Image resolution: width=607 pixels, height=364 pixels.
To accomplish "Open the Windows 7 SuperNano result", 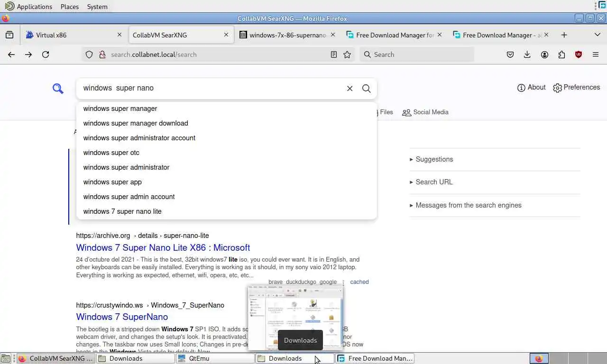I will [122, 317].
